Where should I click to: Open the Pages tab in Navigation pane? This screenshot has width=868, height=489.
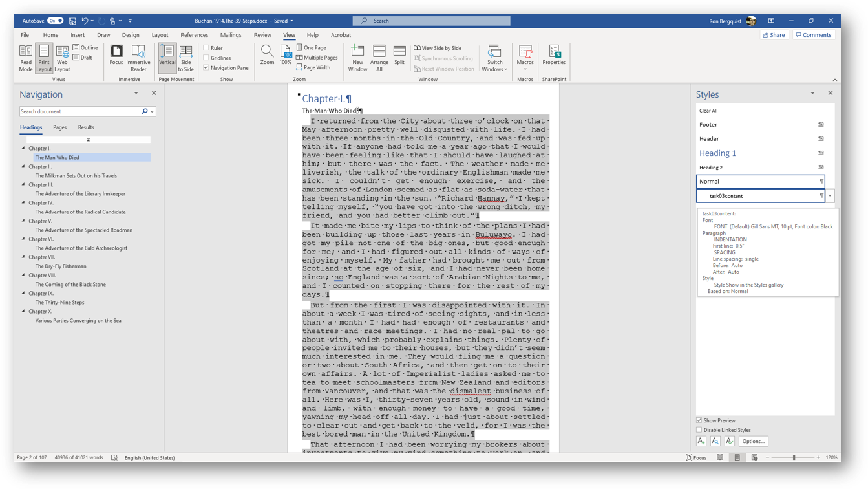pyautogui.click(x=59, y=127)
